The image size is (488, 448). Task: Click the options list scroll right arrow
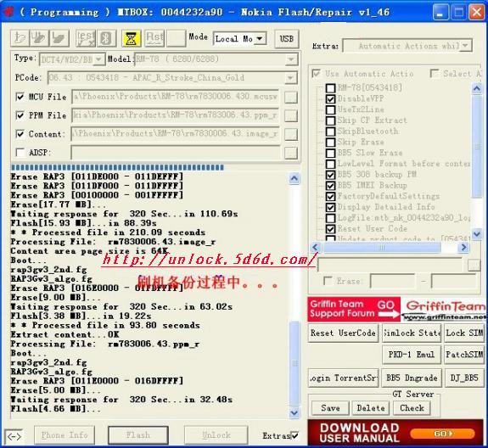pyautogui.click(x=463, y=248)
